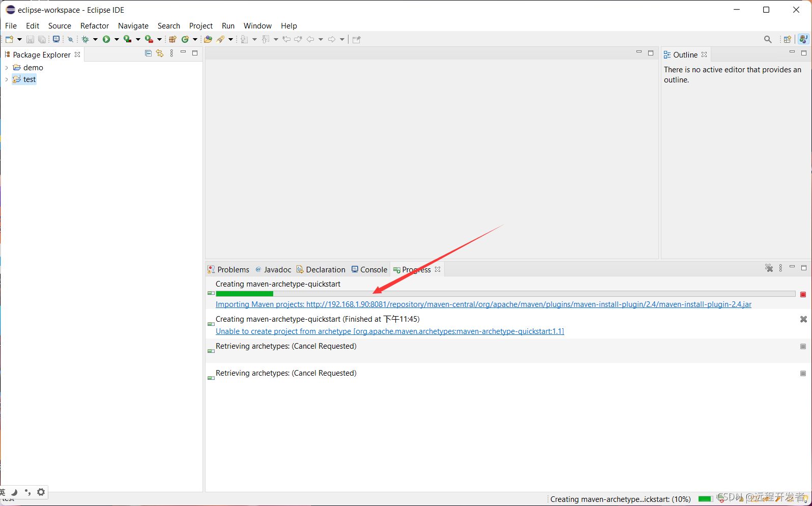The image size is (812, 506).
Task: Select the Java perspective icon
Action: 803,39
